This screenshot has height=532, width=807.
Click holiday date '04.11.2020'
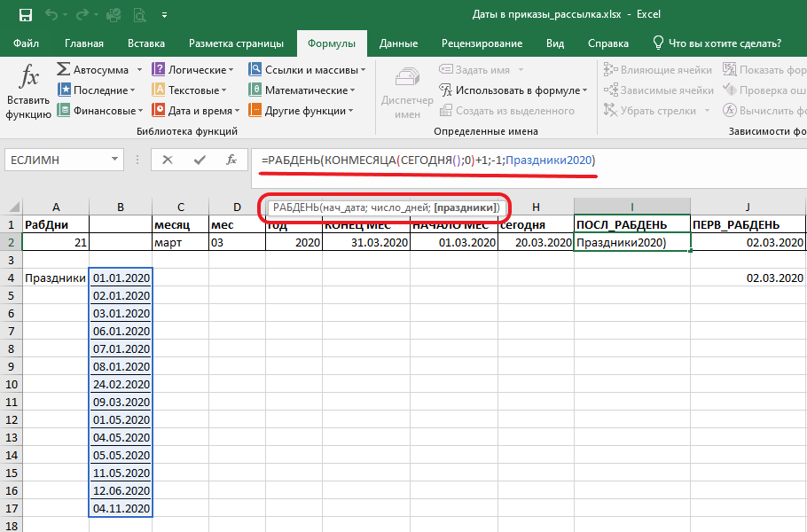121,508
